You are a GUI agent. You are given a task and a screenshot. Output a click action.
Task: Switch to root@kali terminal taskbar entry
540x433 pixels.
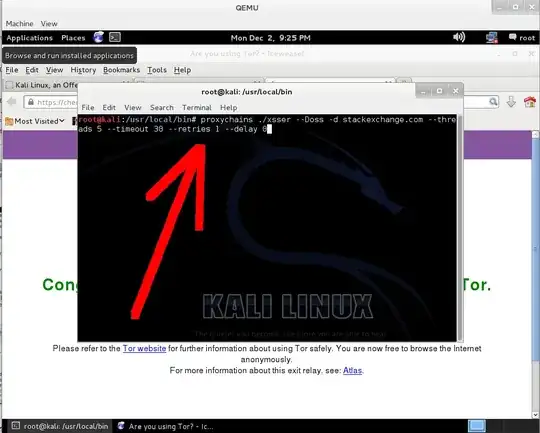pos(60,426)
